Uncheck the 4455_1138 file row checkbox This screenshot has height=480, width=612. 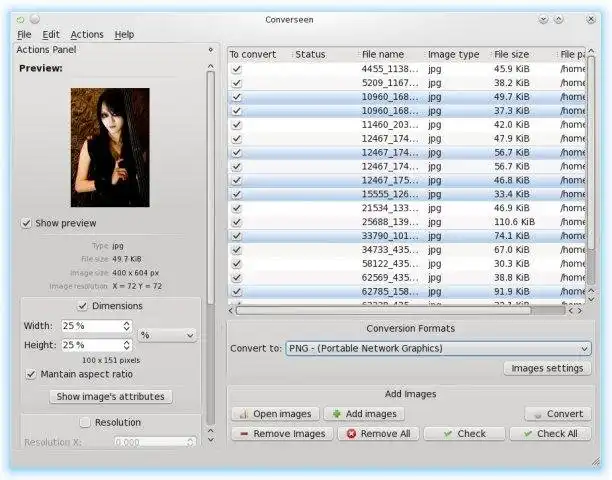pyautogui.click(x=236, y=69)
